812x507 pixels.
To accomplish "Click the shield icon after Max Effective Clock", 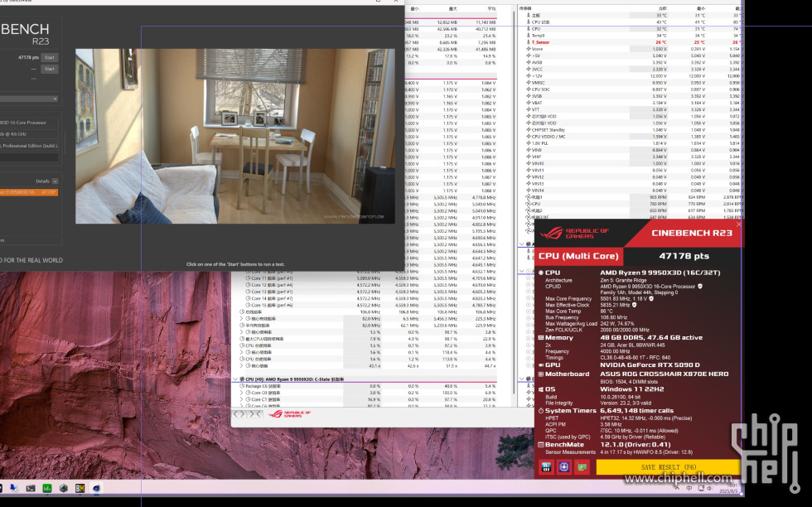I will click(x=635, y=305).
